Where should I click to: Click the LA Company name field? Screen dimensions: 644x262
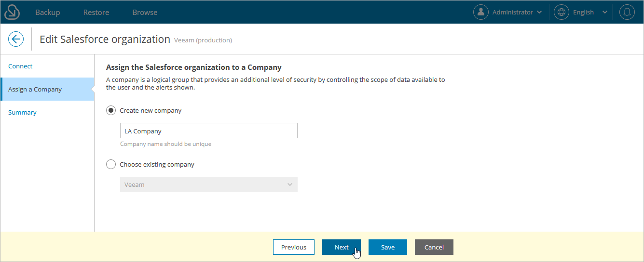click(x=209, y=131)
